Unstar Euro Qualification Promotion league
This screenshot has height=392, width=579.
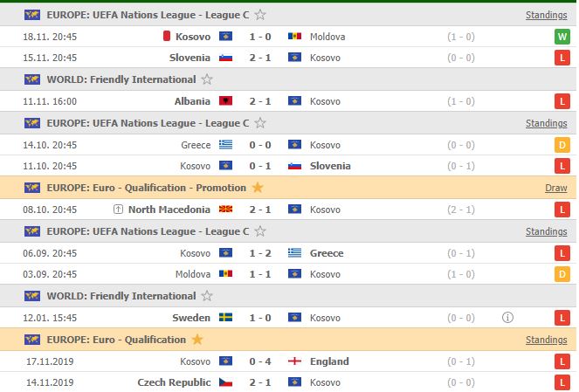click(x=258, y=188)
